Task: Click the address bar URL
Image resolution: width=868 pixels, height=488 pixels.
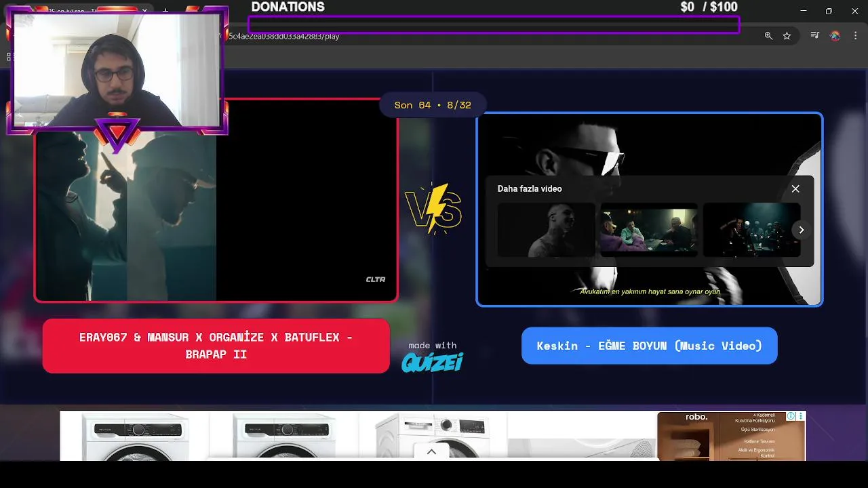Action: [284, 36]
